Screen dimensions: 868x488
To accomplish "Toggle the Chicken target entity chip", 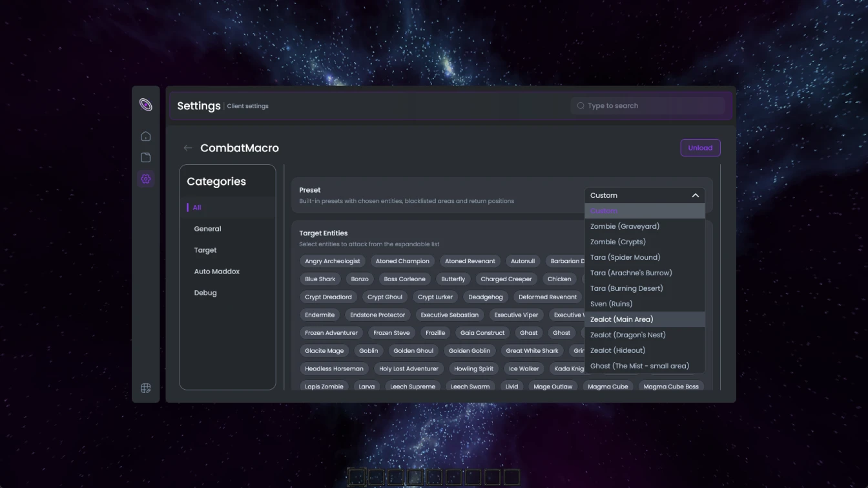I will pos(559,279).
